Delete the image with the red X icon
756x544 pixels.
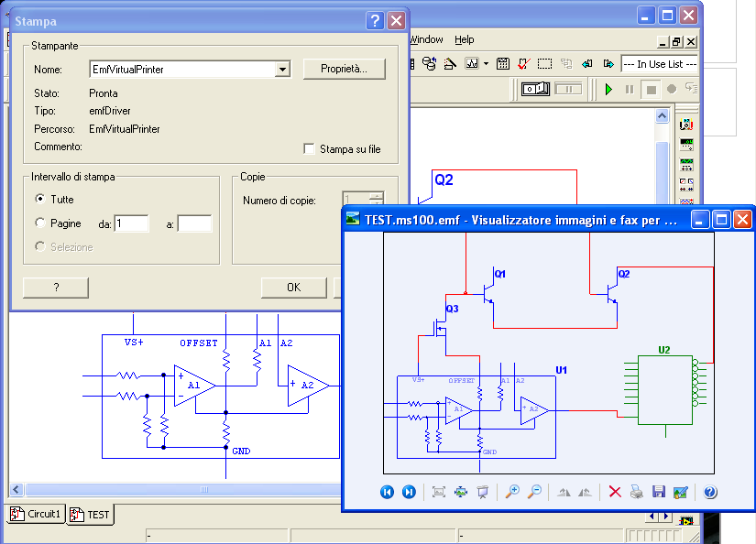coord(615,493)
